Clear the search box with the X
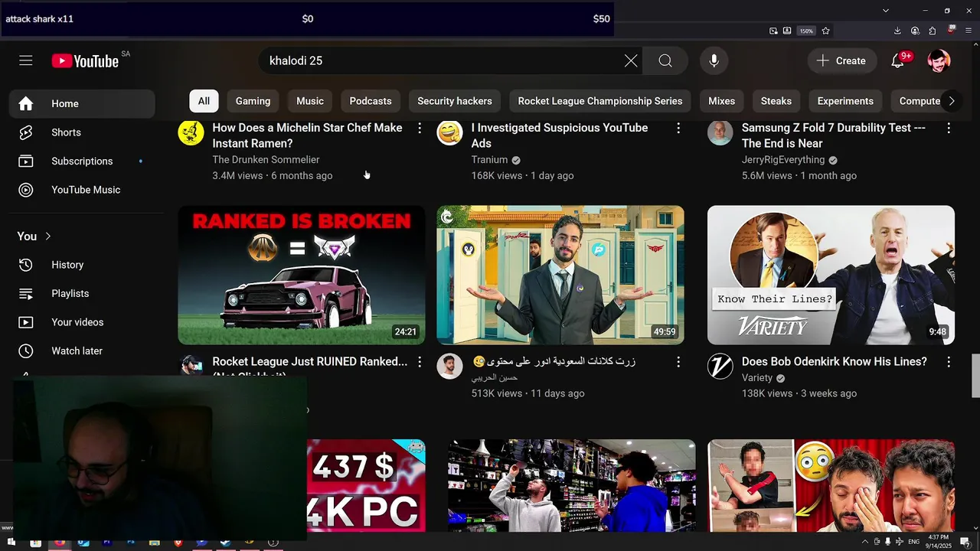Screen dimensions: 980x551 (x=631, y=60)
